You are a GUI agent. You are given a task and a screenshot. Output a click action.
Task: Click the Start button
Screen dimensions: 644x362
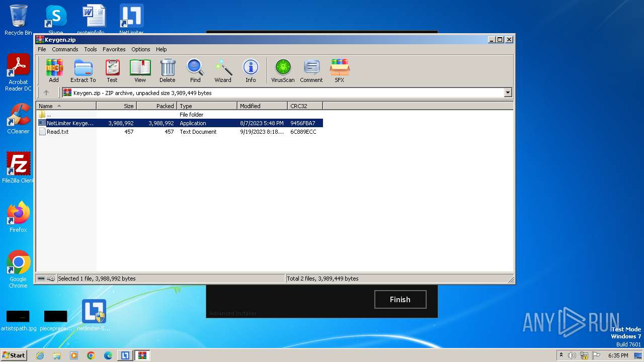click(x=14, y=355)
